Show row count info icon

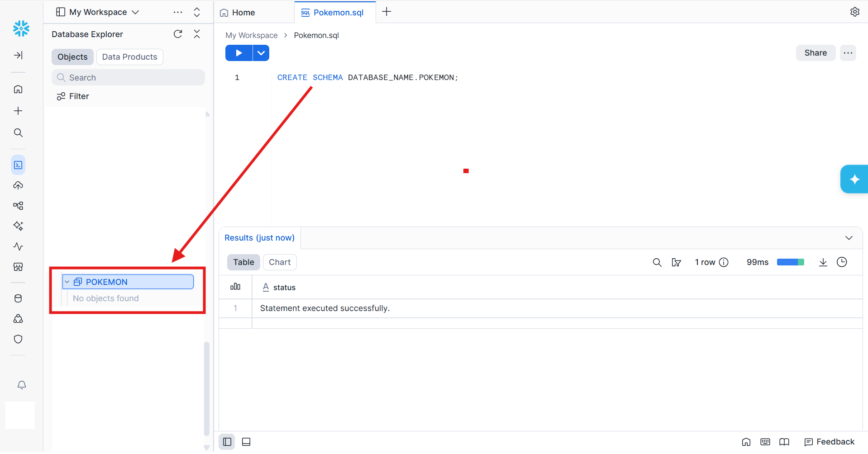724,262
